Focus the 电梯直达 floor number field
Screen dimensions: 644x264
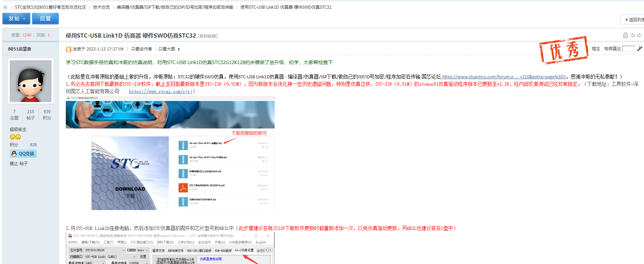(629, 49)
